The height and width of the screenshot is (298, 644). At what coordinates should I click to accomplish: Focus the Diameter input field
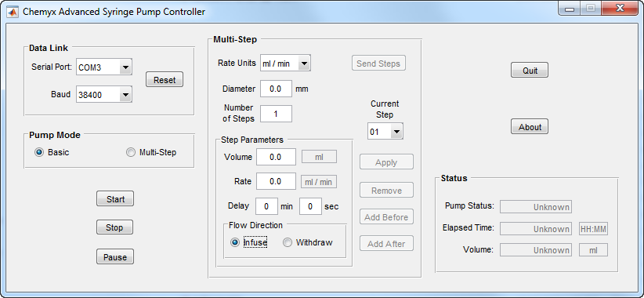[276, 89]
